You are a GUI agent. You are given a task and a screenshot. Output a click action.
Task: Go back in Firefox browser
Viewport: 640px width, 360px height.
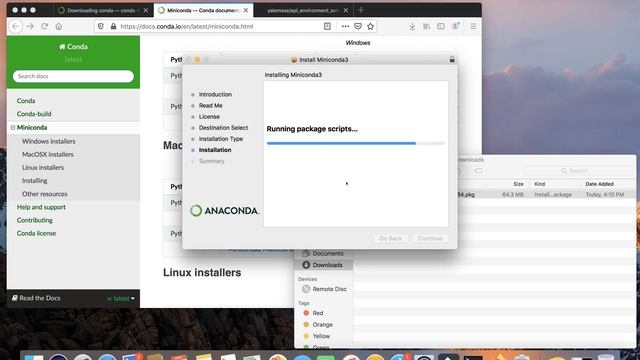click(16, 26)
